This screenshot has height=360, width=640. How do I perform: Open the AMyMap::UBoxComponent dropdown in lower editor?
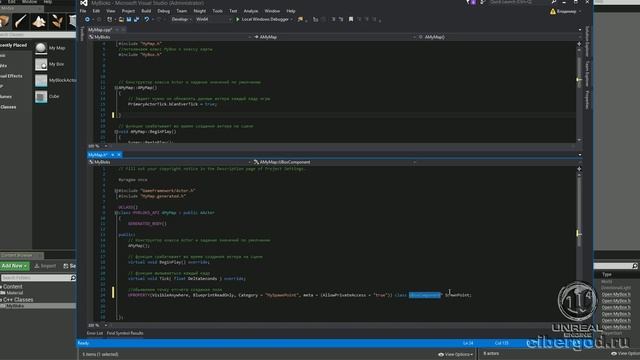tap(335, 162)
